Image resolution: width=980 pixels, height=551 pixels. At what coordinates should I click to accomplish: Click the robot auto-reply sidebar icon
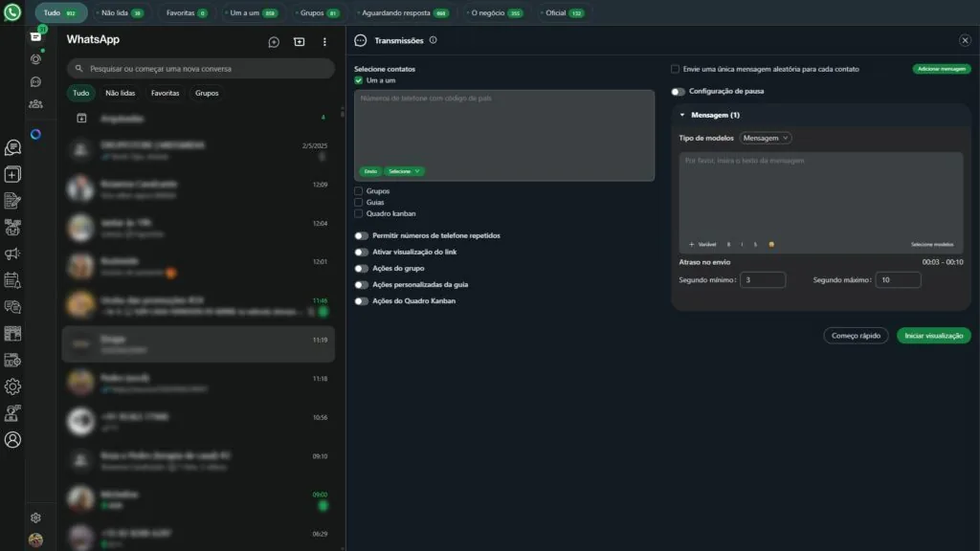(12, 228)
